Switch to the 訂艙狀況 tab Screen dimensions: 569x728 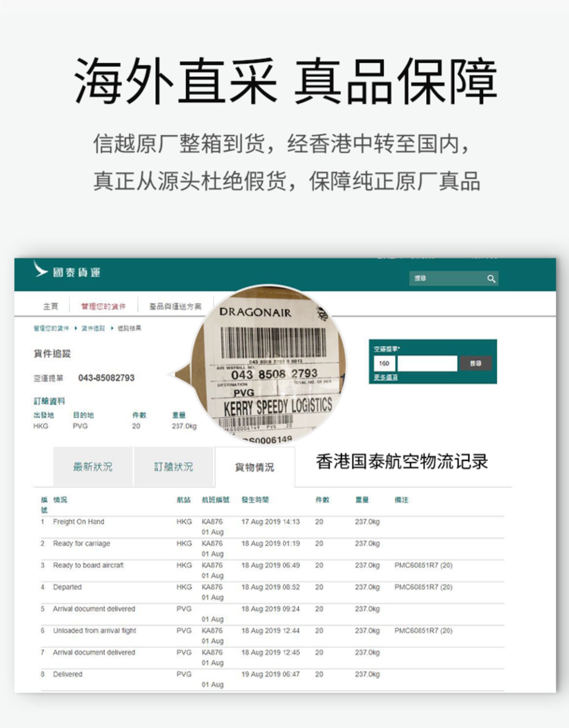pos(174,467)
